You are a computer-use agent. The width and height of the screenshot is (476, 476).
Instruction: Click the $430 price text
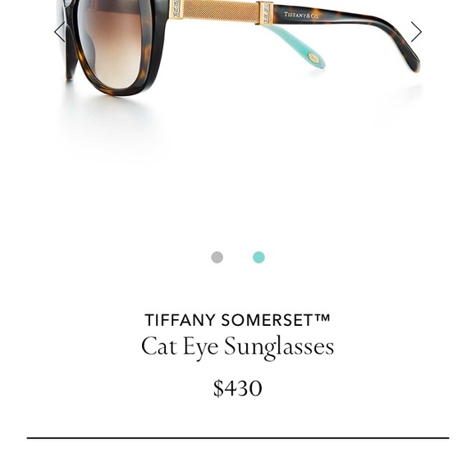[238, 387]
